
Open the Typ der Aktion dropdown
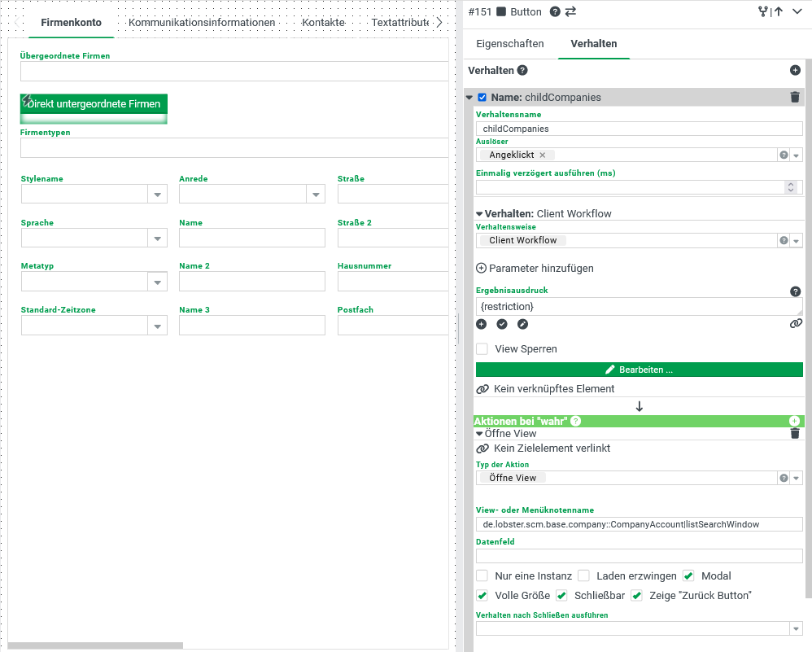point(797,479)
